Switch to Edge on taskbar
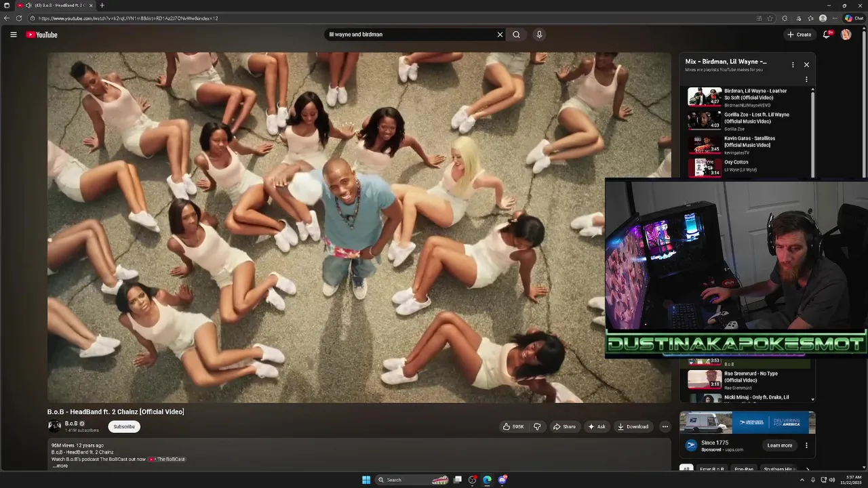The height and width of the screenshot is (488, 868). tap(487, 480)
